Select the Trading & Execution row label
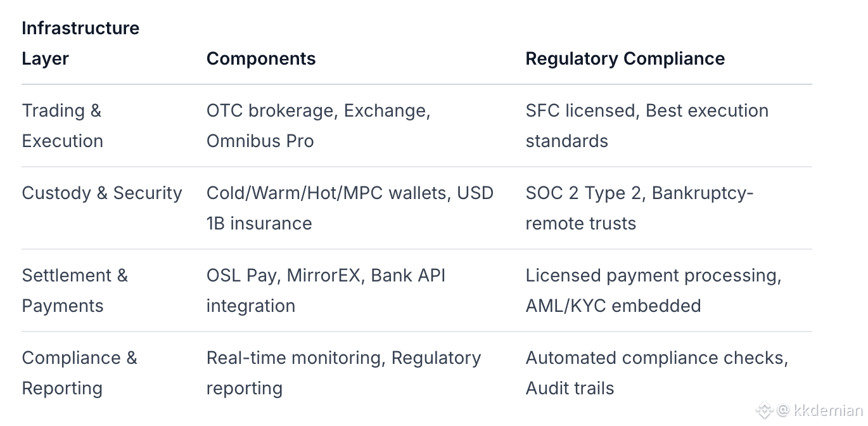 62,126
